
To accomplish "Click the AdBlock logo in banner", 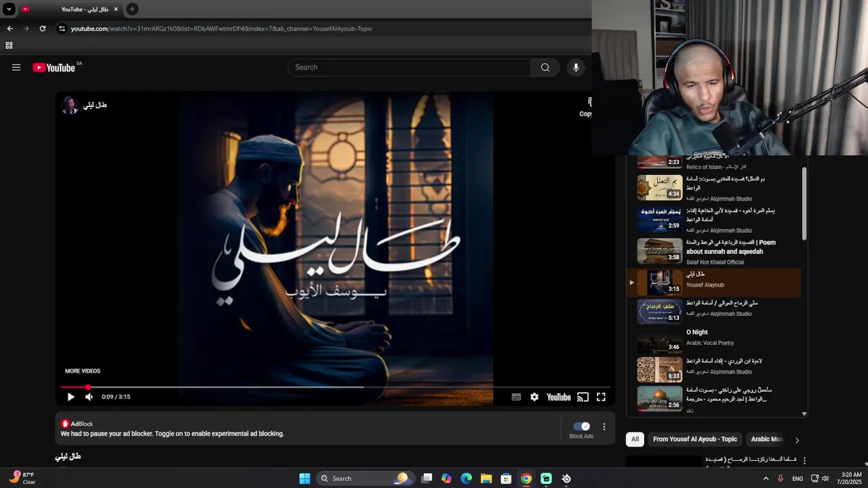I will 66,424.
